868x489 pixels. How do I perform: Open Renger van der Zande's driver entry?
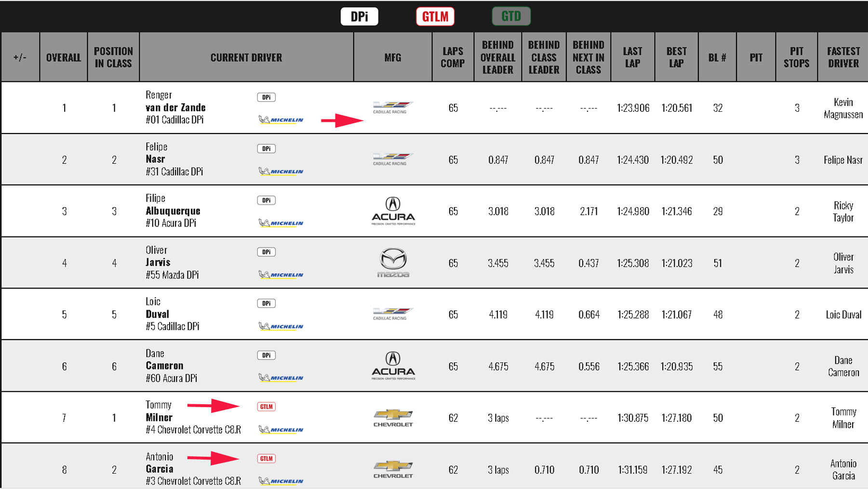[x=175, y=107]
